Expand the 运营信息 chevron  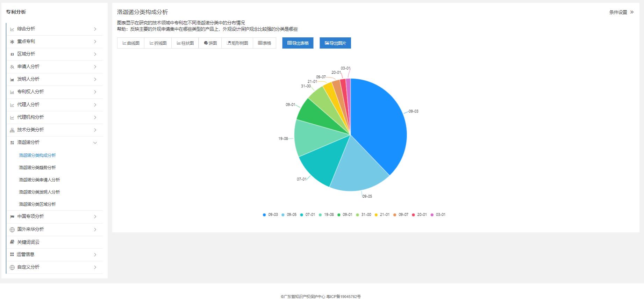(95, 255)
